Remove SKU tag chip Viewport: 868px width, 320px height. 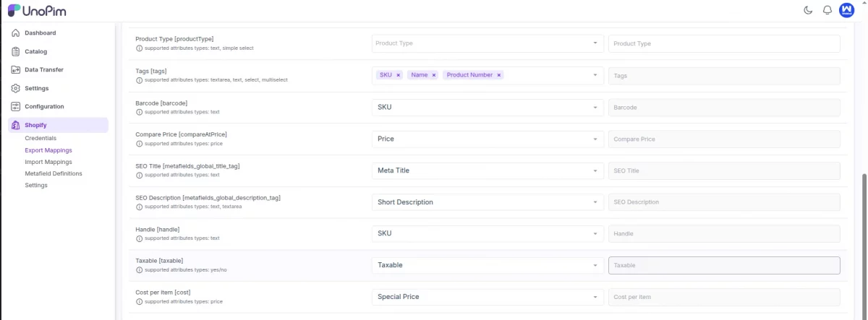(x=399, y=75)
